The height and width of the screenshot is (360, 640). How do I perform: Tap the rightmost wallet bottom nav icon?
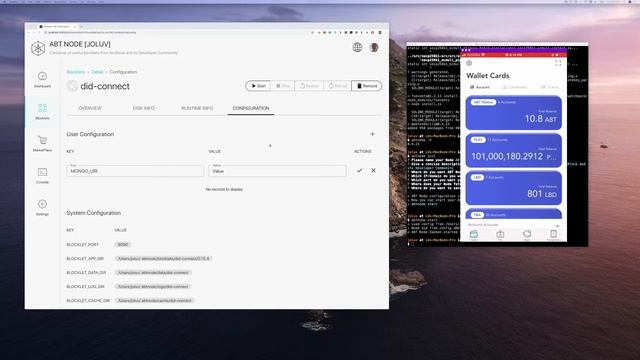(x=553, y=235)
